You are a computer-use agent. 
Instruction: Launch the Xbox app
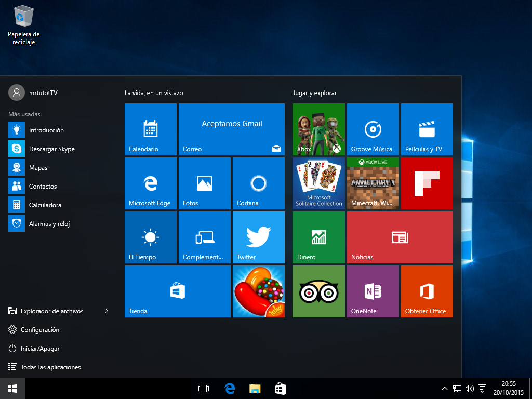(318, 129)
